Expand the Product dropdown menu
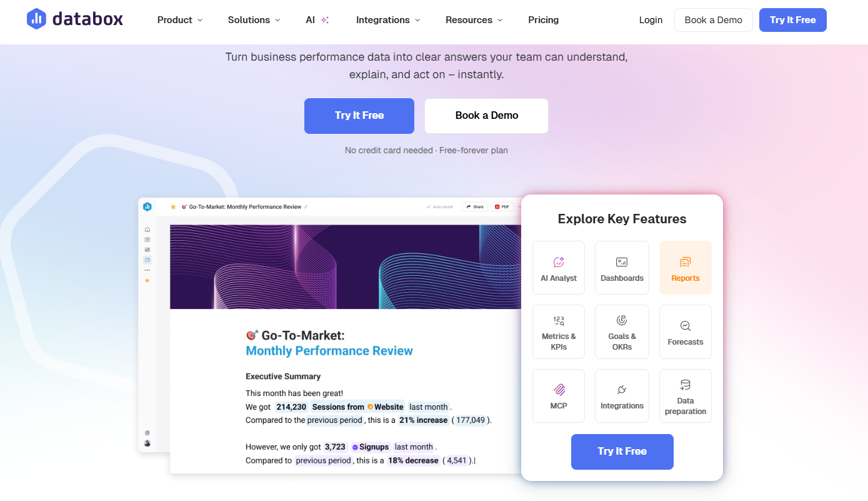The width and height of the screenshot is (868, 501). 180,20
